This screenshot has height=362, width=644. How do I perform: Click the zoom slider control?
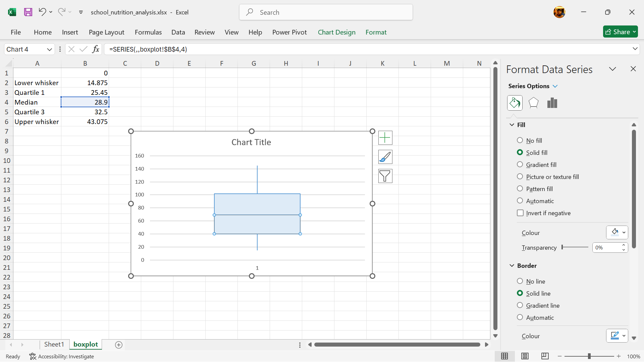pyautogui.click(x=589, y=356)
